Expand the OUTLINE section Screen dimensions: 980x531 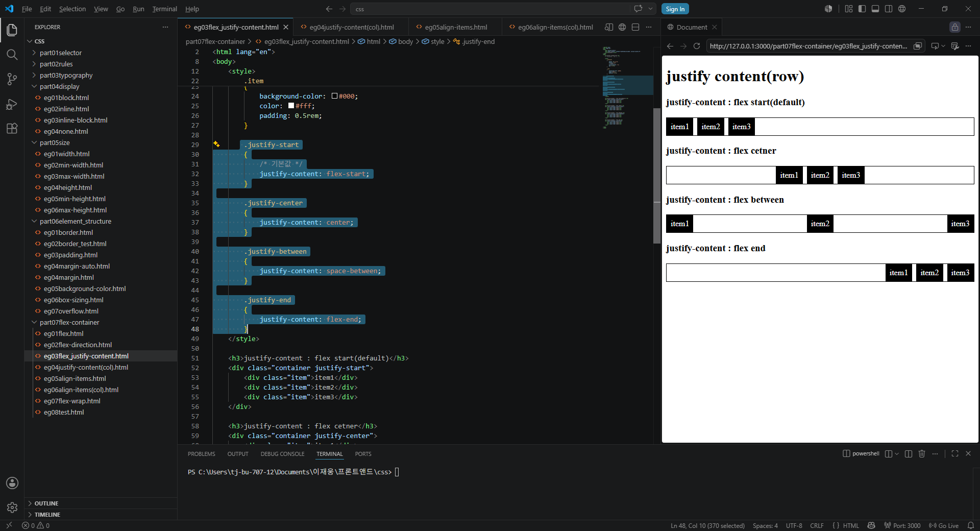coord(46,503)
